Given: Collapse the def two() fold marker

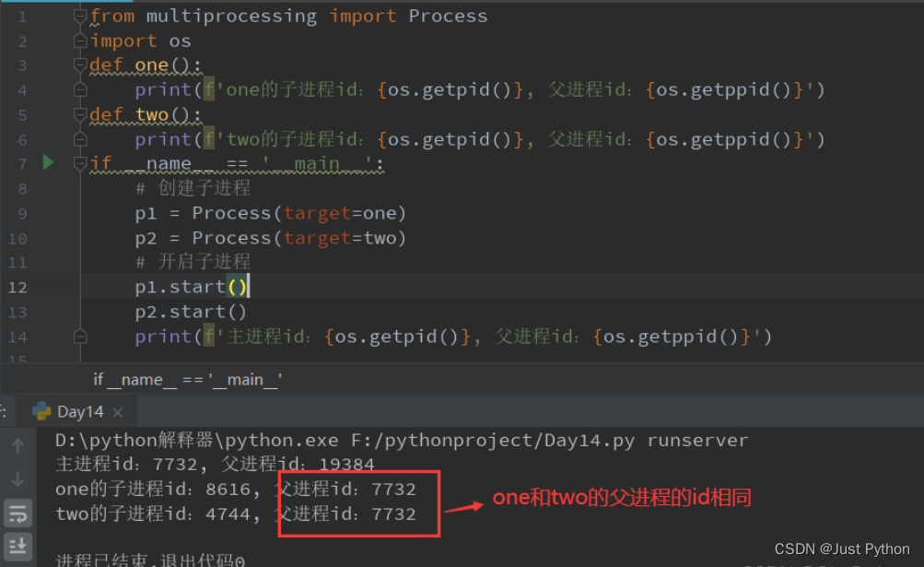Looking at the screenshot, I should click(x=80, y=114).
